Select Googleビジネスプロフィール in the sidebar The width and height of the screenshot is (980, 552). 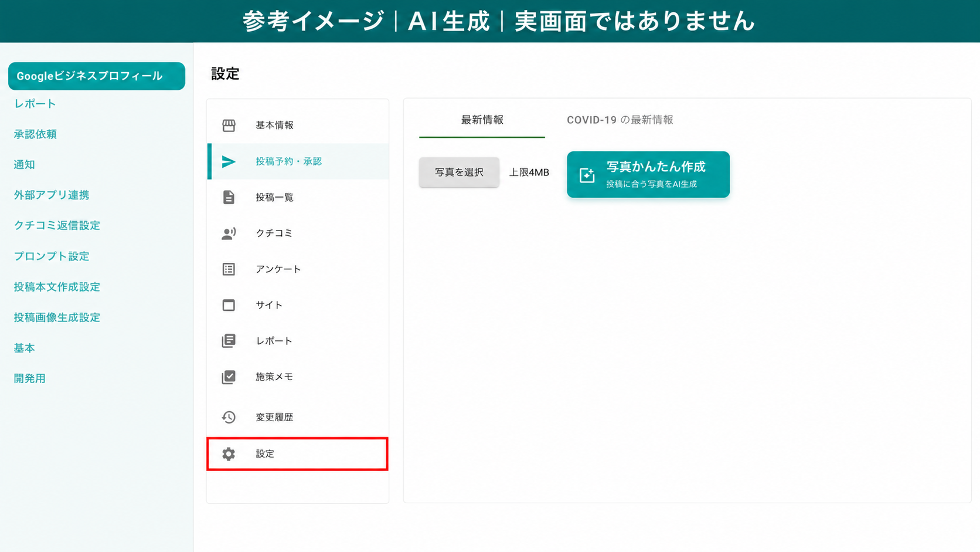[97, 76]
